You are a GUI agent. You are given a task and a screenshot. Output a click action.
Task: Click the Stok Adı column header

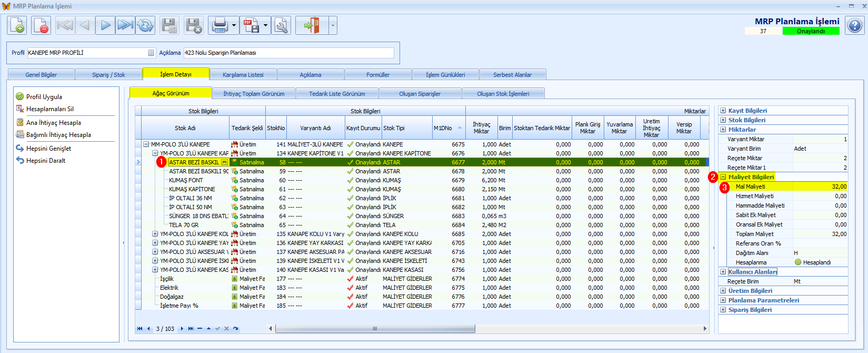(185, 128)
